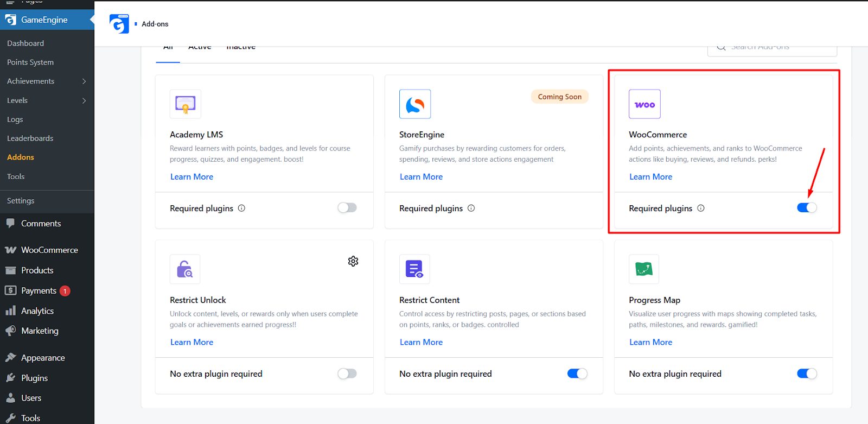Click the Plugins icon in sidebar
The image size is (868, 424).
[10, 378]
